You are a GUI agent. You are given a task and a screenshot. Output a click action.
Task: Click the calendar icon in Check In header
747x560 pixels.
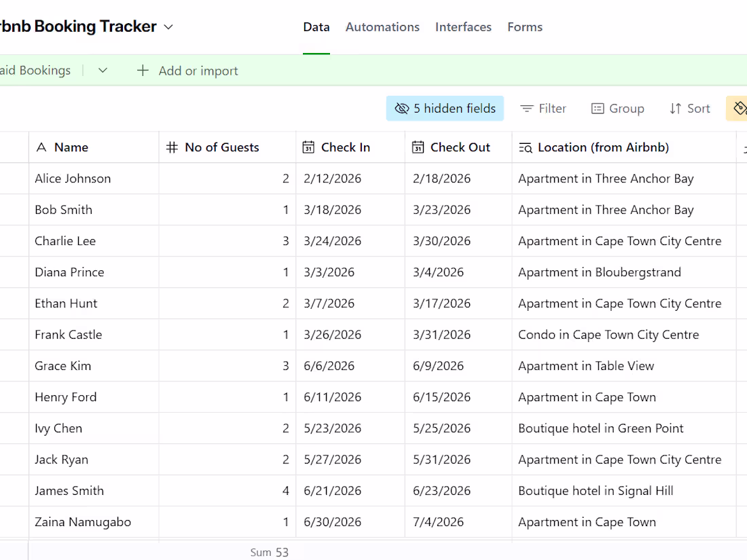(308, 147)
